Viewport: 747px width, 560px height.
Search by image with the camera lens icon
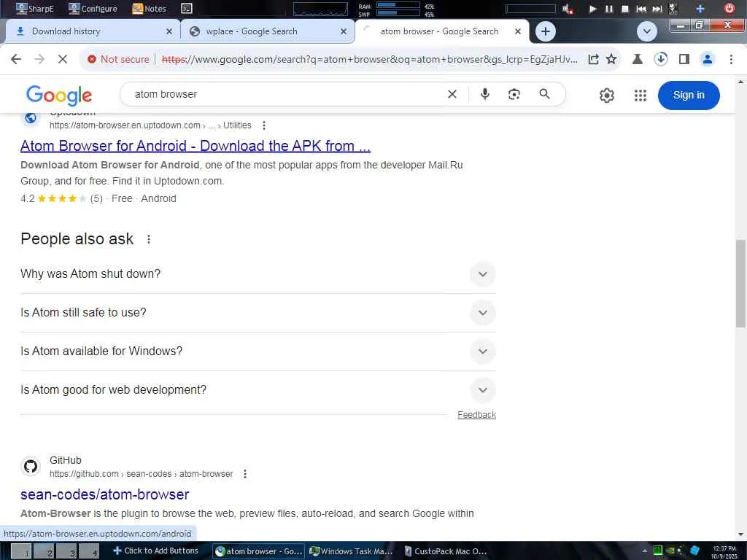(514, 94)
